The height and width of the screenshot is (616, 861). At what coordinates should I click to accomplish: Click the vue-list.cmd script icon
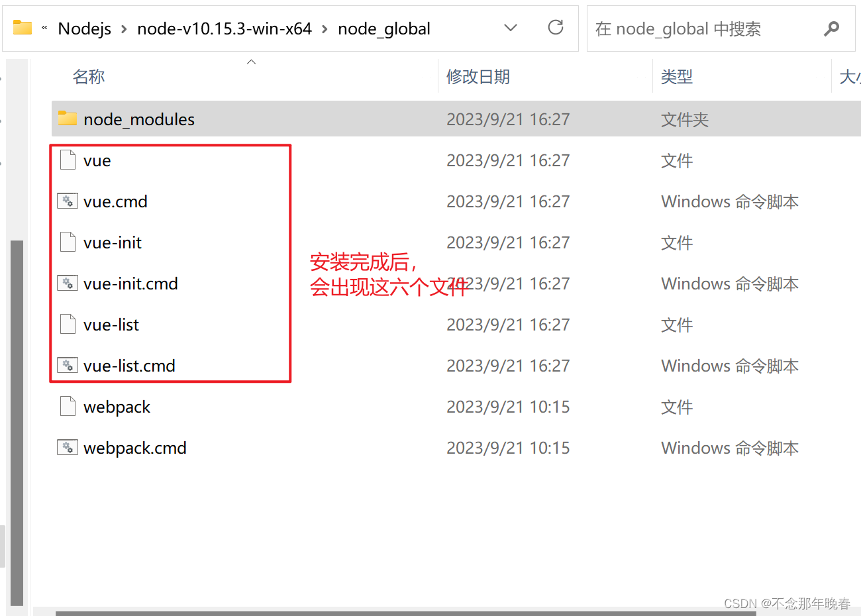pos(68,365)
